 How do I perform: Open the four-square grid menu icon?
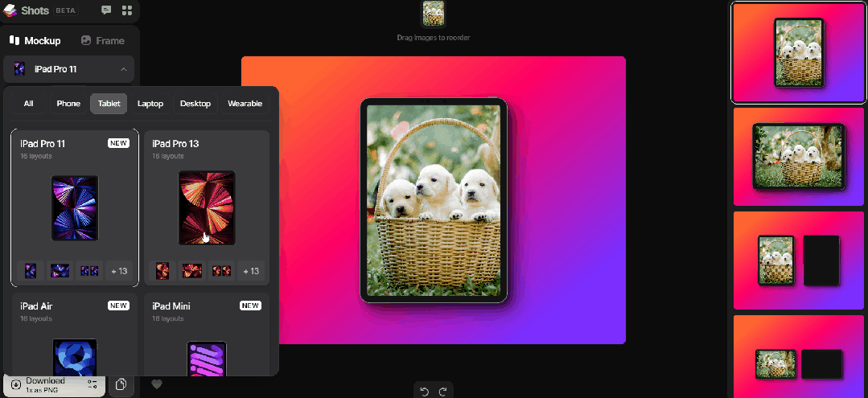coord(127,10)
